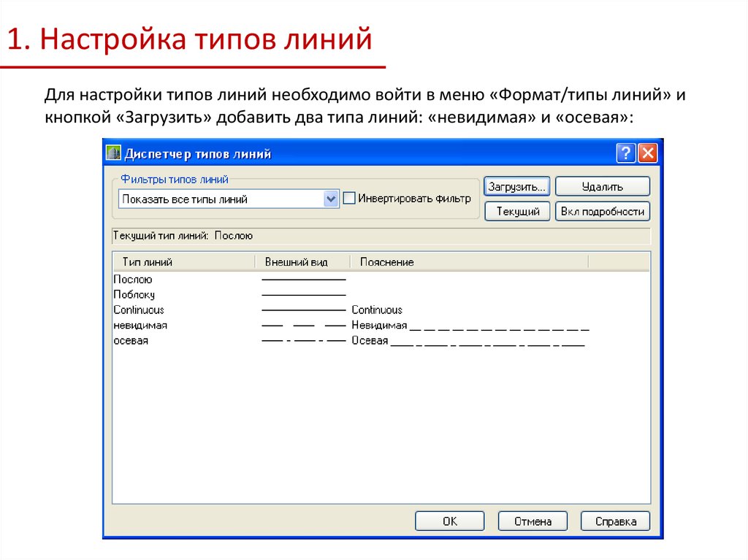Select the осевая linetype row

[381, 340]
